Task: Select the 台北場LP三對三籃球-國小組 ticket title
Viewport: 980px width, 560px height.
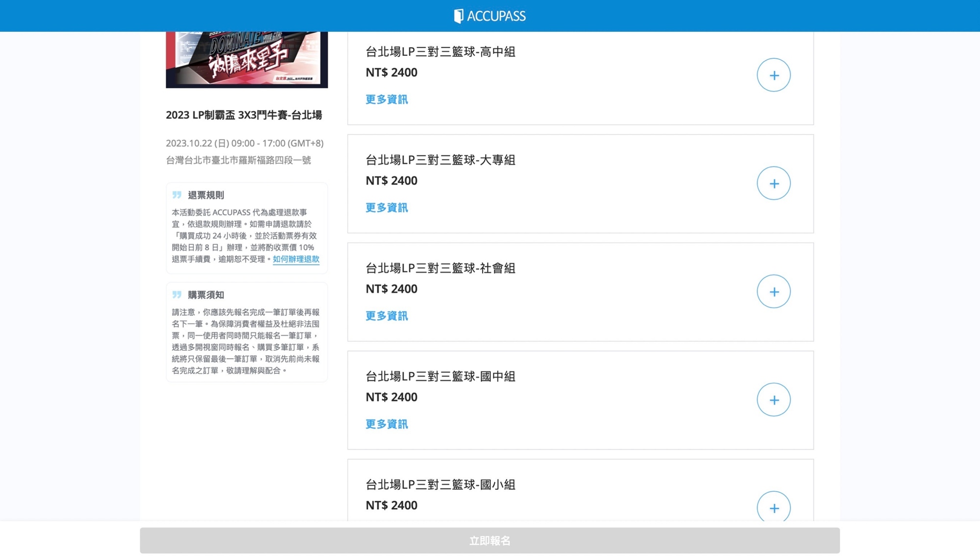Action: click(x=440, y=485)
